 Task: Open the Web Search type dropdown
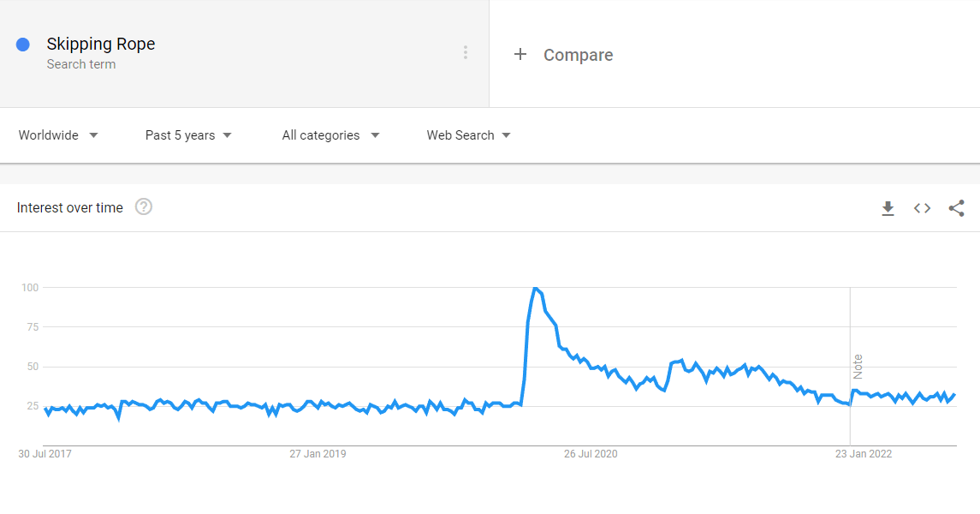pos(468,135)
